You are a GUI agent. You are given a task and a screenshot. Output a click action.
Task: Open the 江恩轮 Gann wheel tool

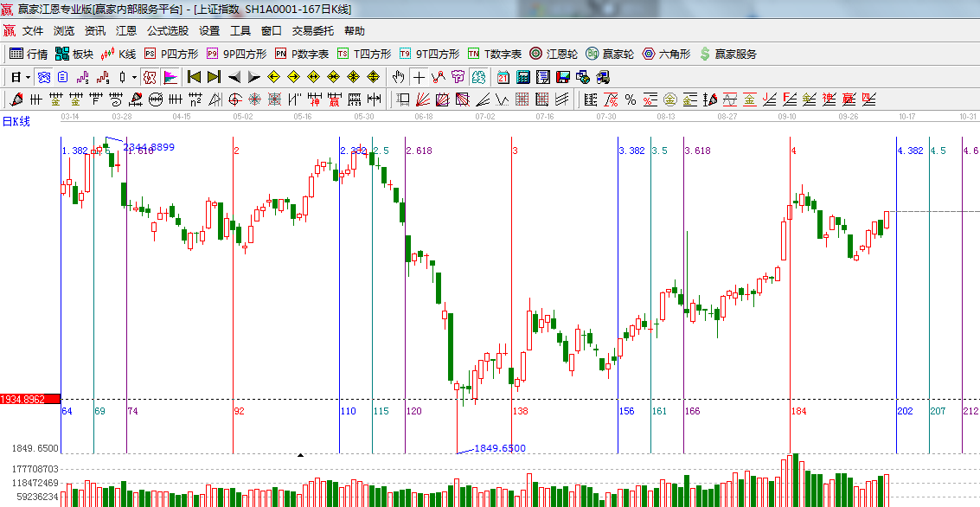pyautogui.click(x=555, y=54)
